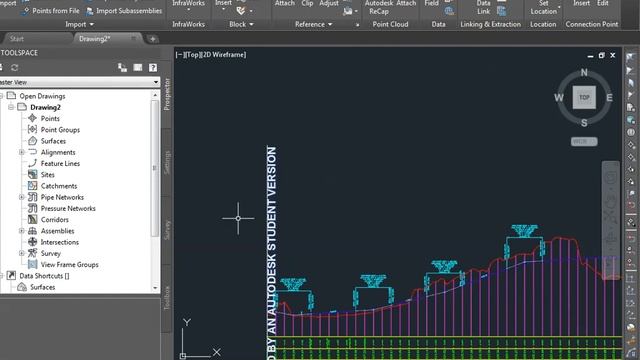Select the Data Shortcuts [] tree item
The image size is (640, 360).
pyautogui.click(x=44, y=276)
